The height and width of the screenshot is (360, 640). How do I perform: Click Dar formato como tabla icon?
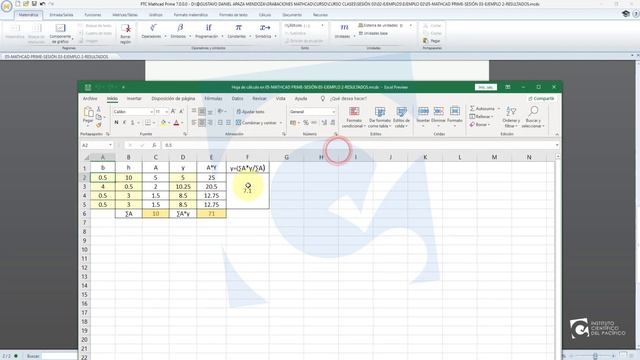pos(380,111)
